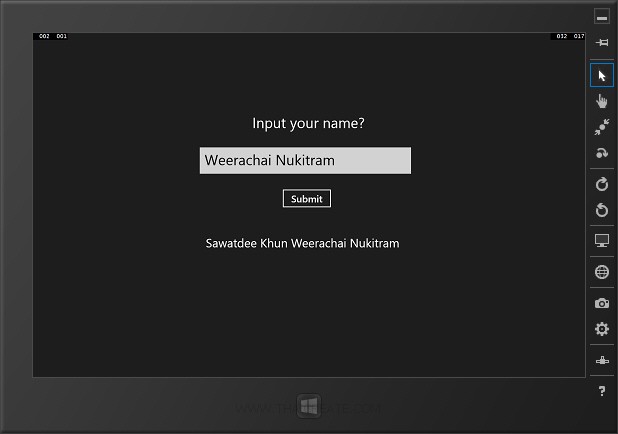
Task: Minimize the simulator window
Action: pos(601,17)
